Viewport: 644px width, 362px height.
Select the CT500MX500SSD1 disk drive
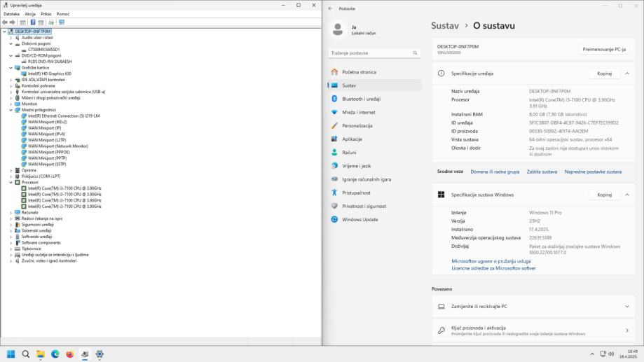click(x=43, y=50)
